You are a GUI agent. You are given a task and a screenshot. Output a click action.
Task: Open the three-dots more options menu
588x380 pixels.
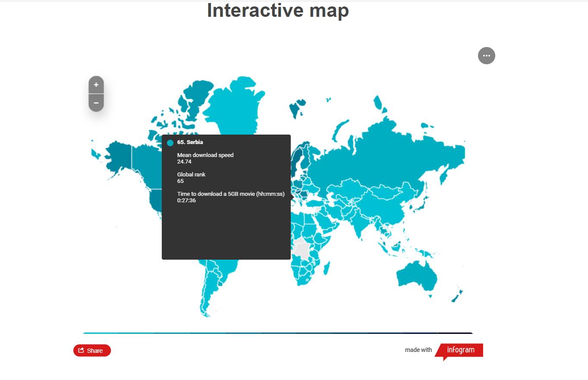coord(486,56)
